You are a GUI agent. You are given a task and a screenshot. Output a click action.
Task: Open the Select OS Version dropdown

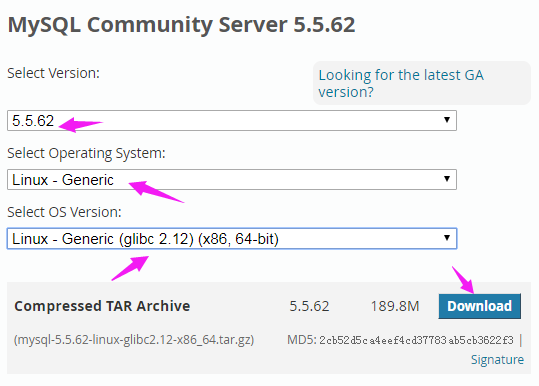click(x=232, y=239)
